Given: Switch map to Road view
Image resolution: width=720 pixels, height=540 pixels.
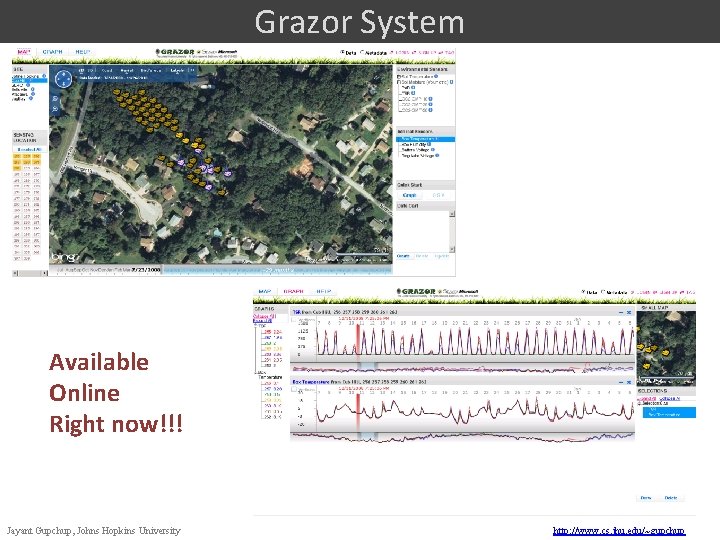Looking at the screenshot, I should tap(107, 70).
